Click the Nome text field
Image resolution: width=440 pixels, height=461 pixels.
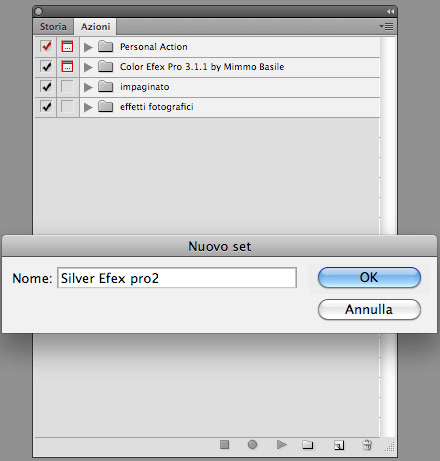(x=177, y=278)
